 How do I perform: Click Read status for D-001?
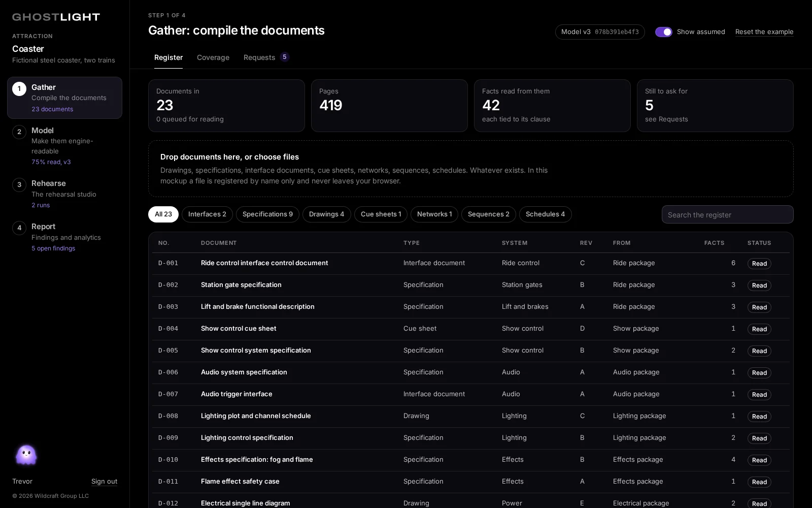coord(759,264)
